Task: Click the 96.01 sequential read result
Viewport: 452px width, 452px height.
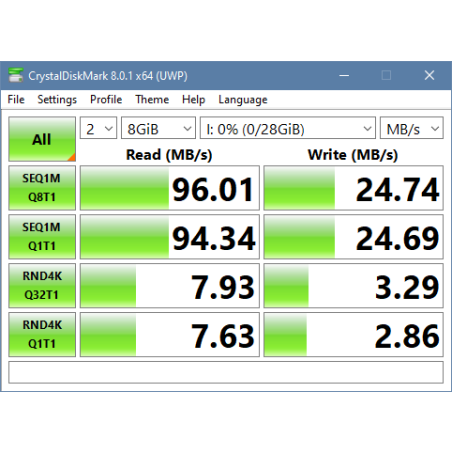Action: tap(170, 188)
